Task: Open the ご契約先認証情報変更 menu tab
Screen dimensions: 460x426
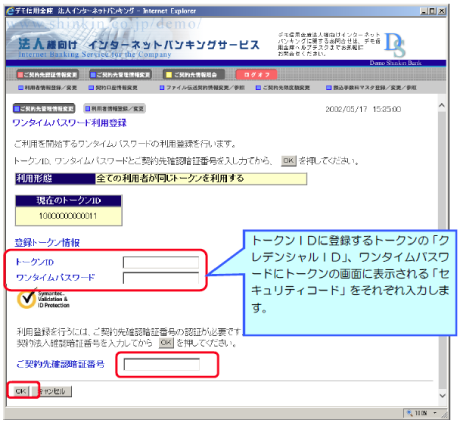Action: click(x=48, y=75)
